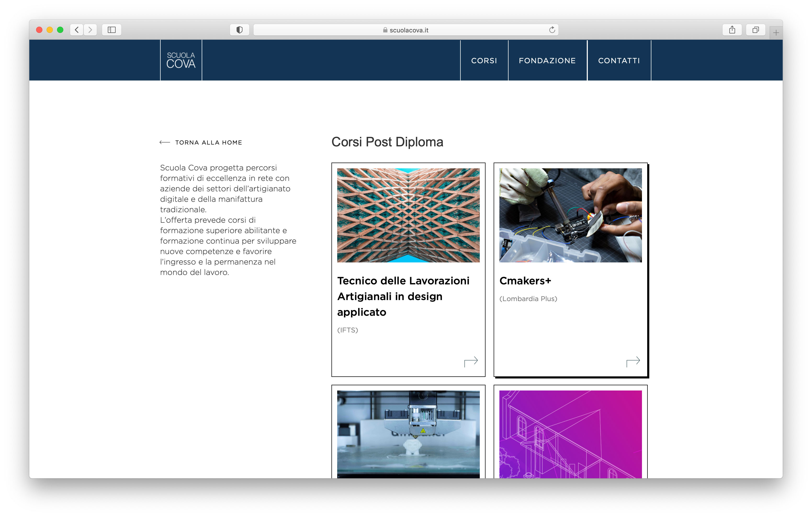Open the CORSI menu item
This screenshot has width=812, height=517.
tap(484, 61)
